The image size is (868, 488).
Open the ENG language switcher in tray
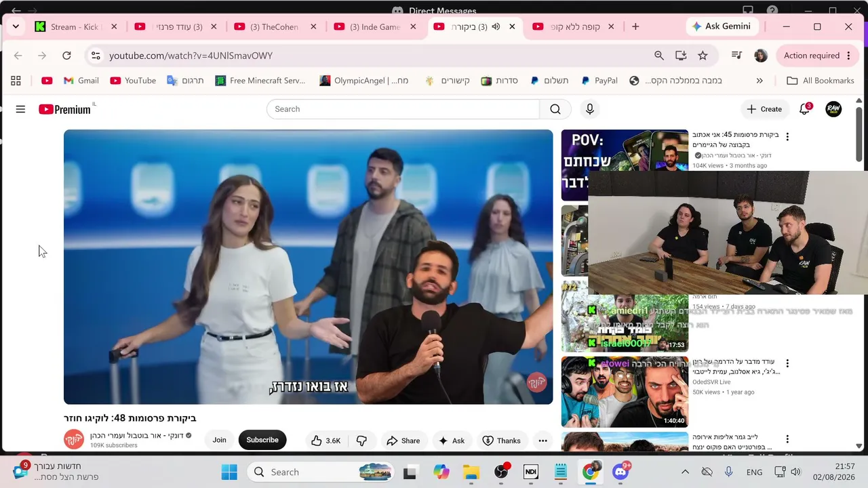pos(754,472)
